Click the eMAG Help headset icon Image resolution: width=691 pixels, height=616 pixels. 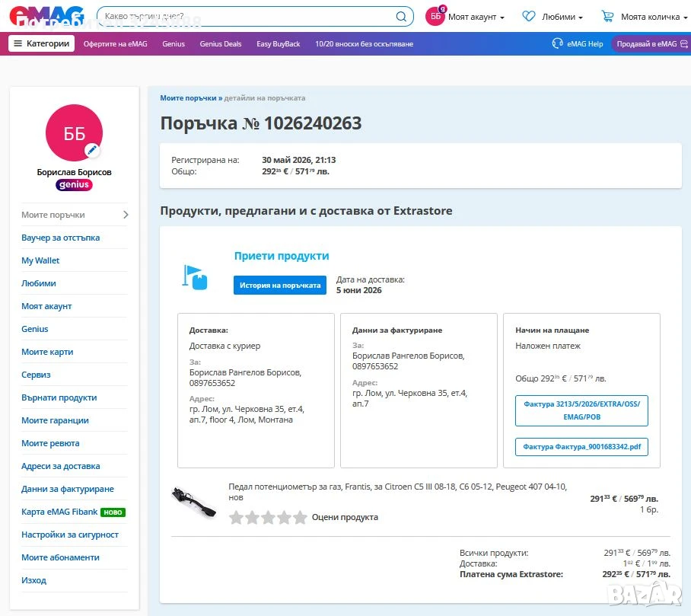click(557, 43)
